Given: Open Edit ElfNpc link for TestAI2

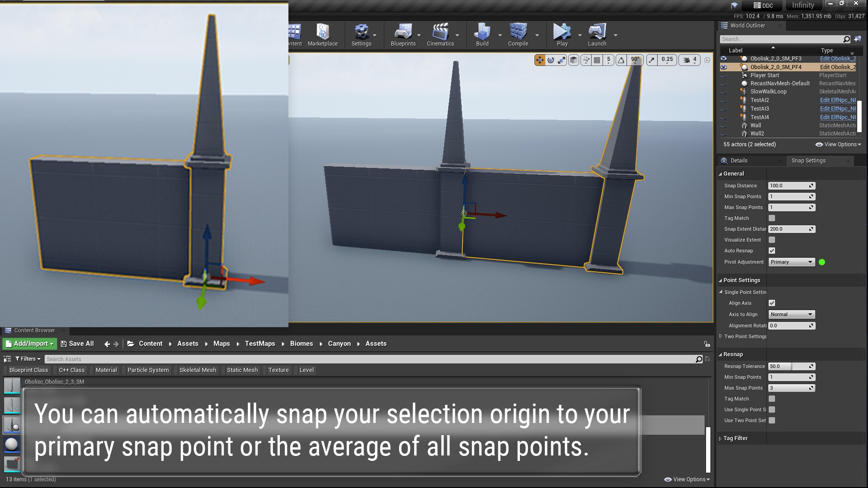Looking at the screenshot, I should (837, 100).
